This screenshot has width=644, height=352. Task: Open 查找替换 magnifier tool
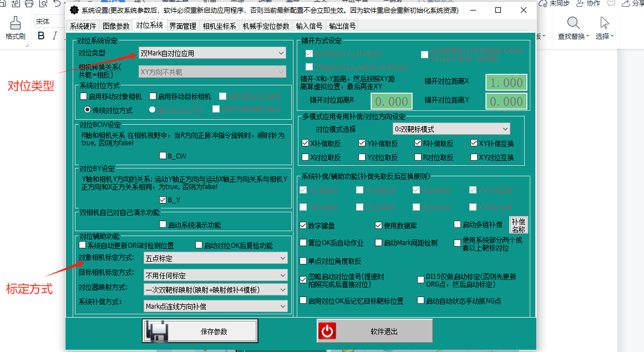click(574, 23)
